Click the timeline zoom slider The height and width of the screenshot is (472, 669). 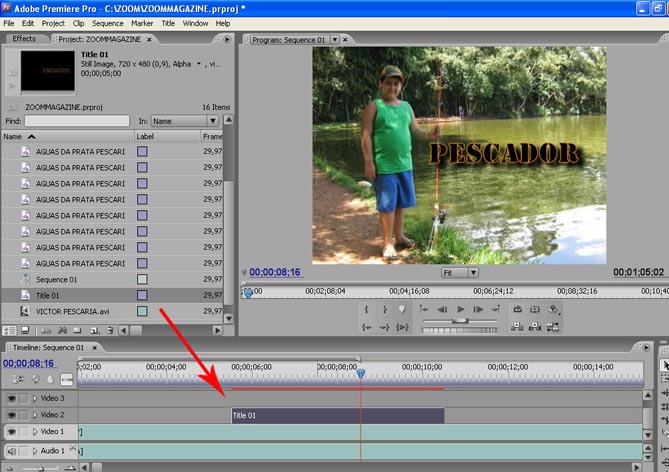(40, 468)
